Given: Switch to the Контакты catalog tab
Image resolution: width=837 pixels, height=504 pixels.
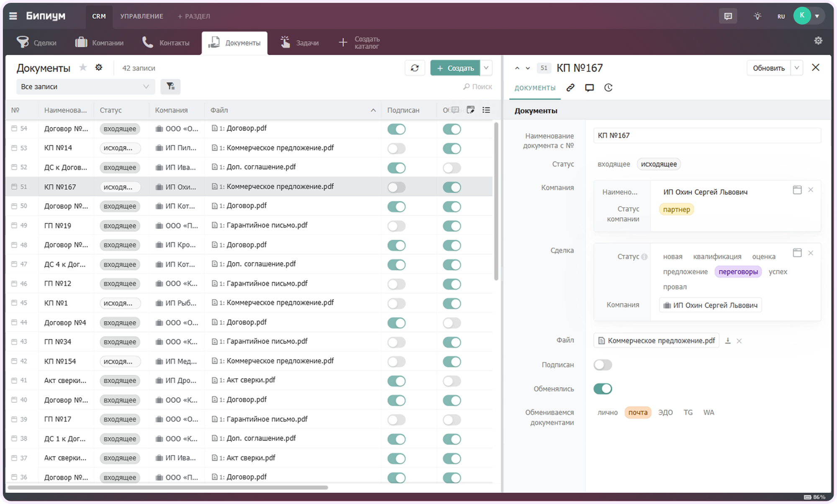Looking at the screenshot, I should [x=166, y=43].
